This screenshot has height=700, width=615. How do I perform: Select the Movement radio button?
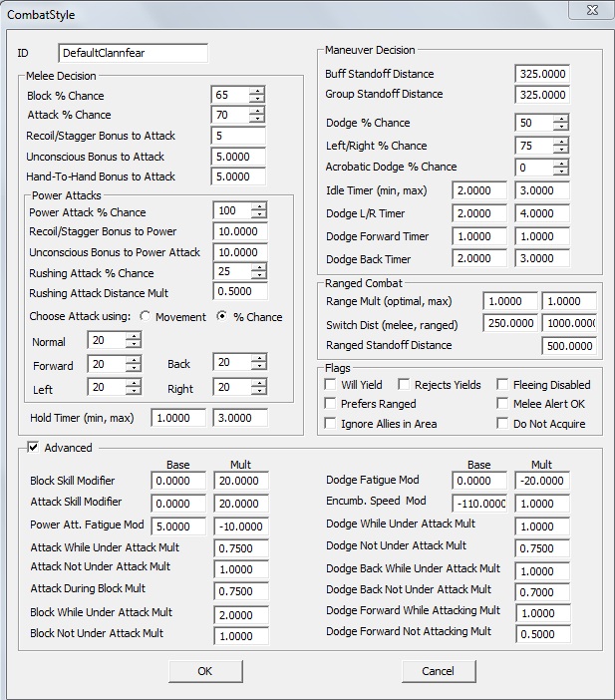tap(146, 316)
